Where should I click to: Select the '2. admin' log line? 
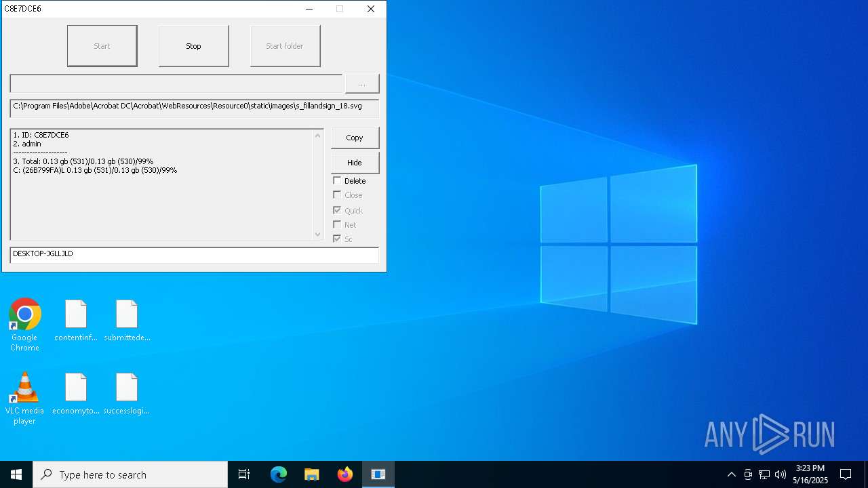27,144
